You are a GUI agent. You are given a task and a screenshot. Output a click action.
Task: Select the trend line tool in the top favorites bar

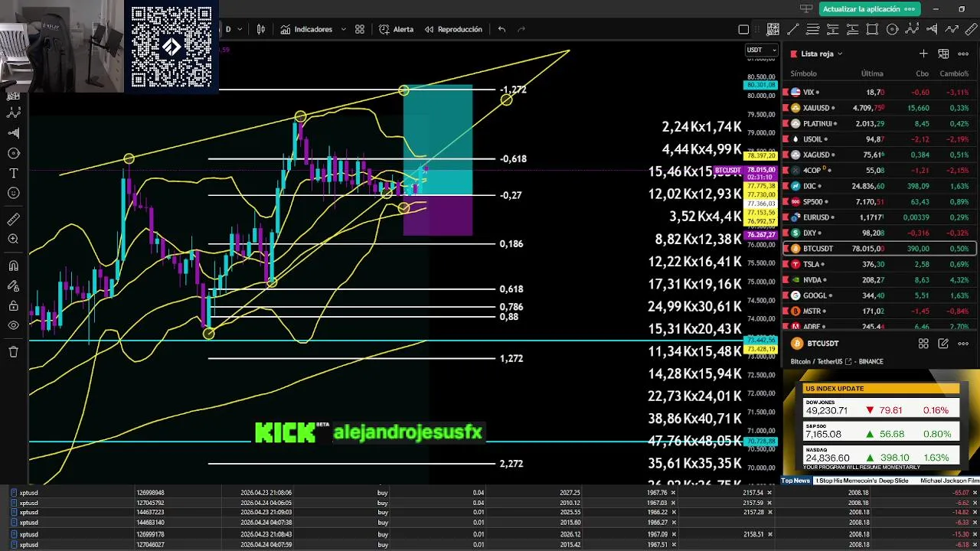[793, 30]
